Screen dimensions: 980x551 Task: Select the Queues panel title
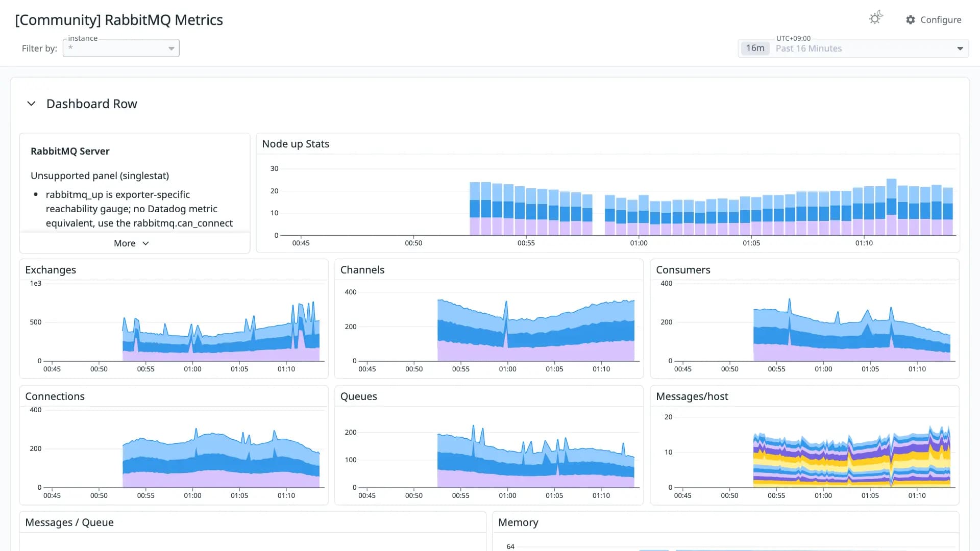[359, 396]
